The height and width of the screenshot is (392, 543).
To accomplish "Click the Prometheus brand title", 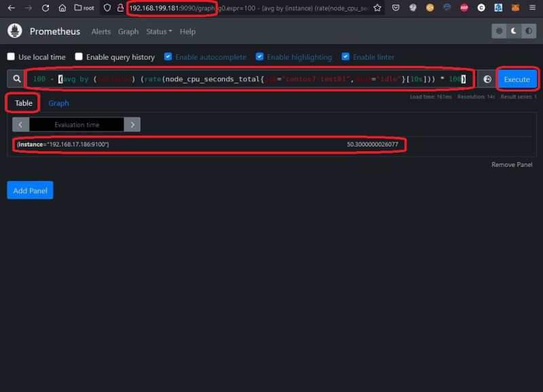I will click(55, 31).
